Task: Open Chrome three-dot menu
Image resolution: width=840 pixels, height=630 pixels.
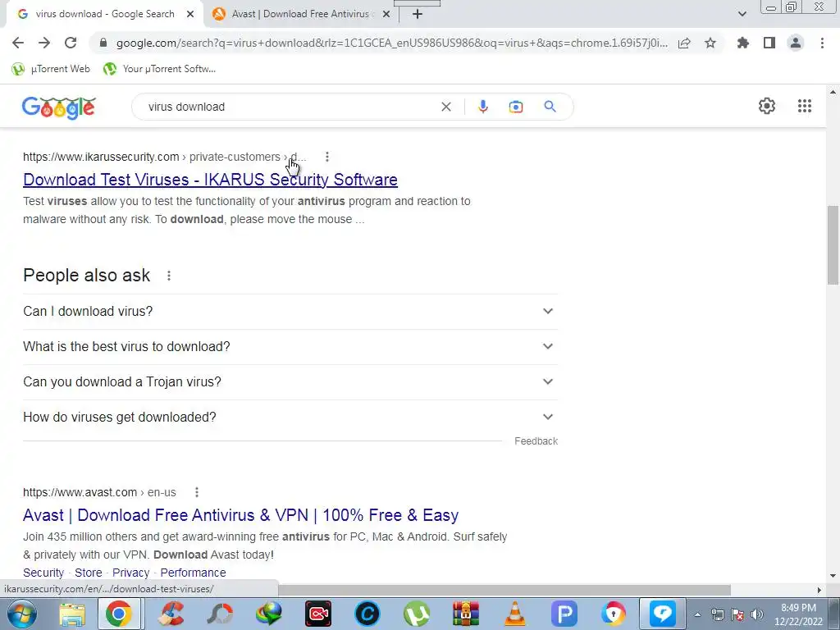Action: (x=822, y=43)
